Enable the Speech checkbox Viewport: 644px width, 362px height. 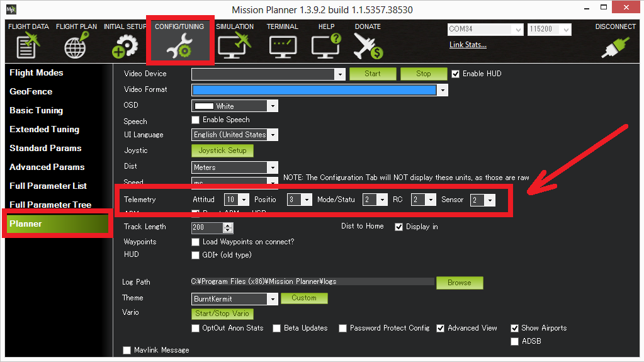(x=196, y=120)
